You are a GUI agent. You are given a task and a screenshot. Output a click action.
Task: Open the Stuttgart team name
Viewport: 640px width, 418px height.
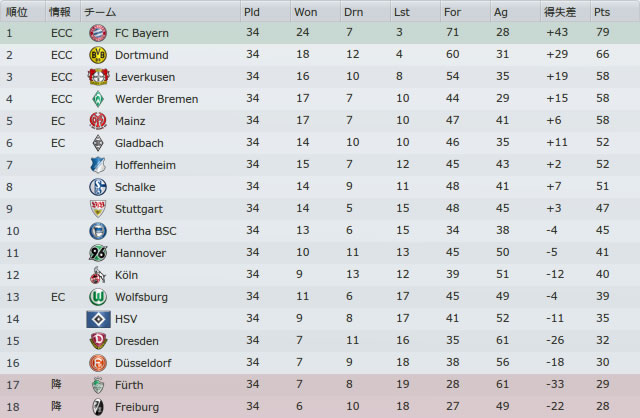(139, 209)
